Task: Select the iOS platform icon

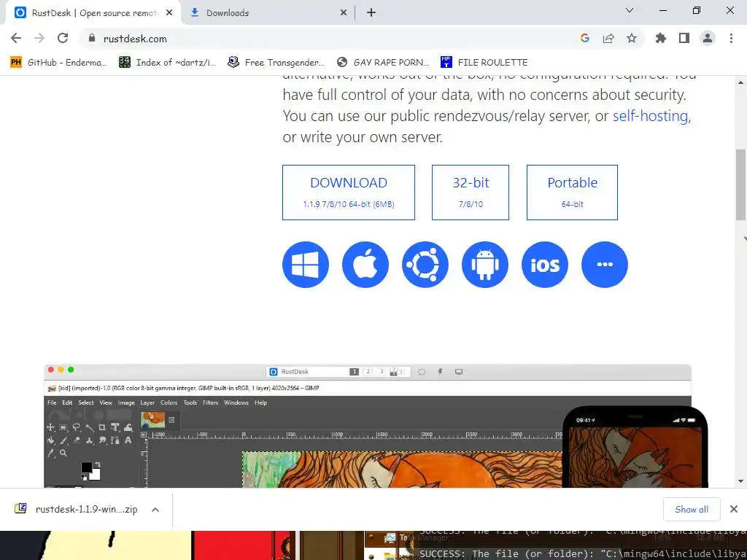Action: point(544,264)
